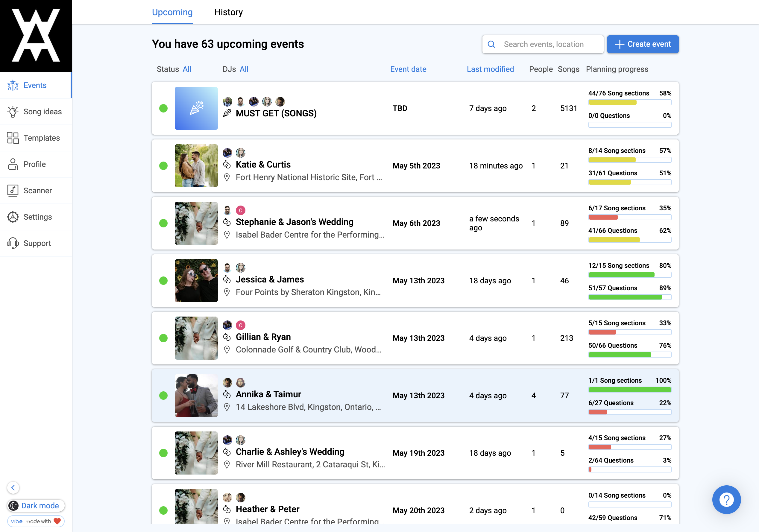Click green status dot for Heather & Peter
Viewport: 759px width, 532px height.
point(163,510)
